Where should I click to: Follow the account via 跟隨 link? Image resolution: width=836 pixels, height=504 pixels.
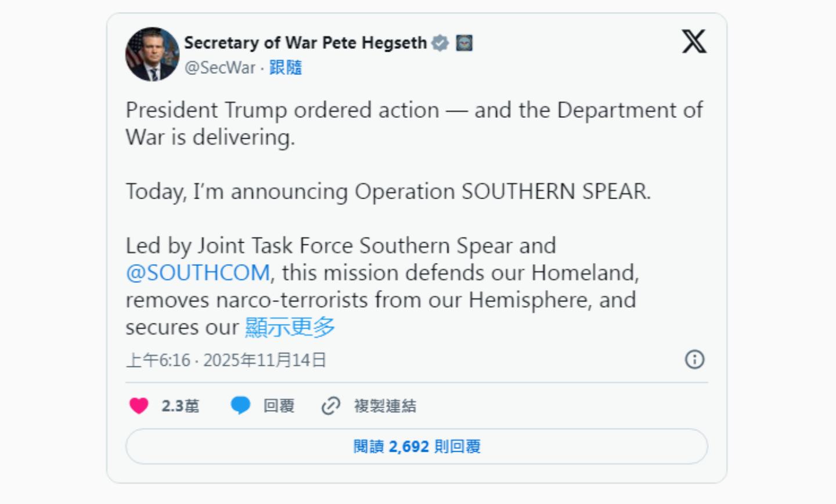[x=285, y=67]
